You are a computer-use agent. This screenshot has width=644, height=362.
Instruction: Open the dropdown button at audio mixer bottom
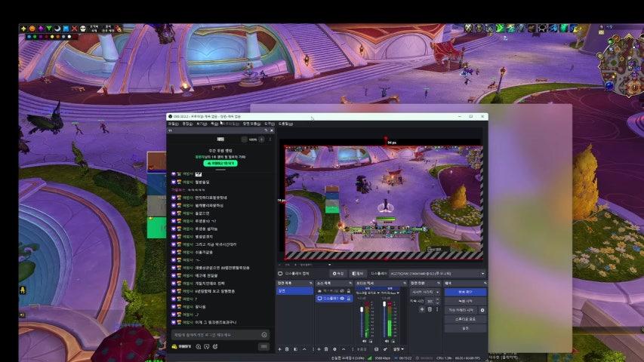[399, 349]
